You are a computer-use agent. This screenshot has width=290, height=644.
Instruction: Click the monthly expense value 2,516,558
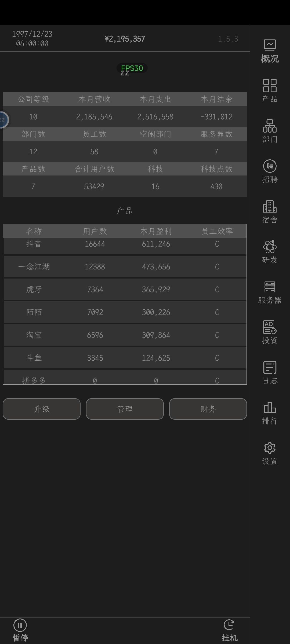click(155, 117)
